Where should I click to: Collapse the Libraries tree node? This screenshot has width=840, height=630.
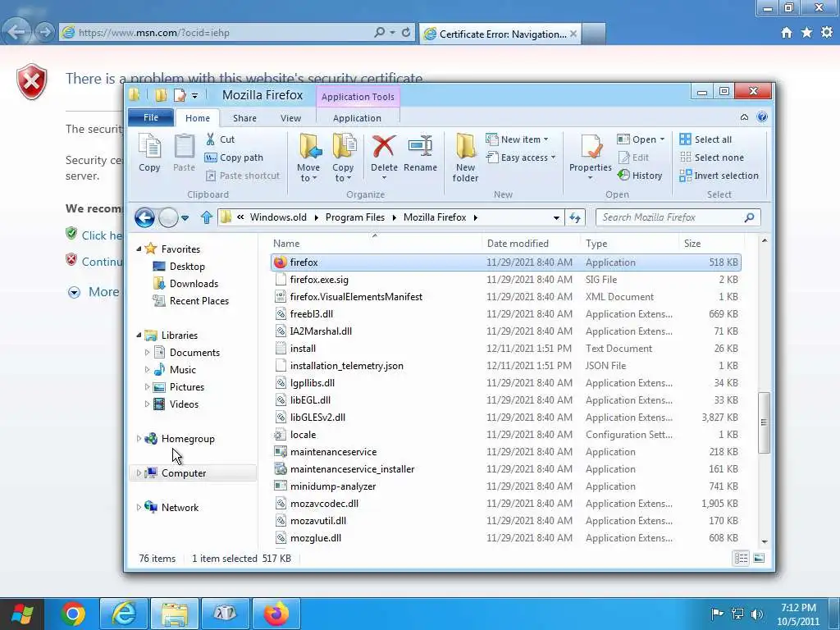(x=139, y=336)
